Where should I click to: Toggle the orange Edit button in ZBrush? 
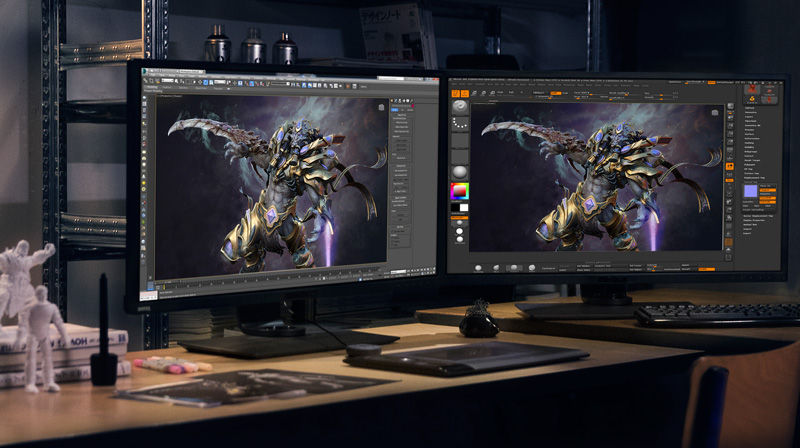tap(456, 93)
